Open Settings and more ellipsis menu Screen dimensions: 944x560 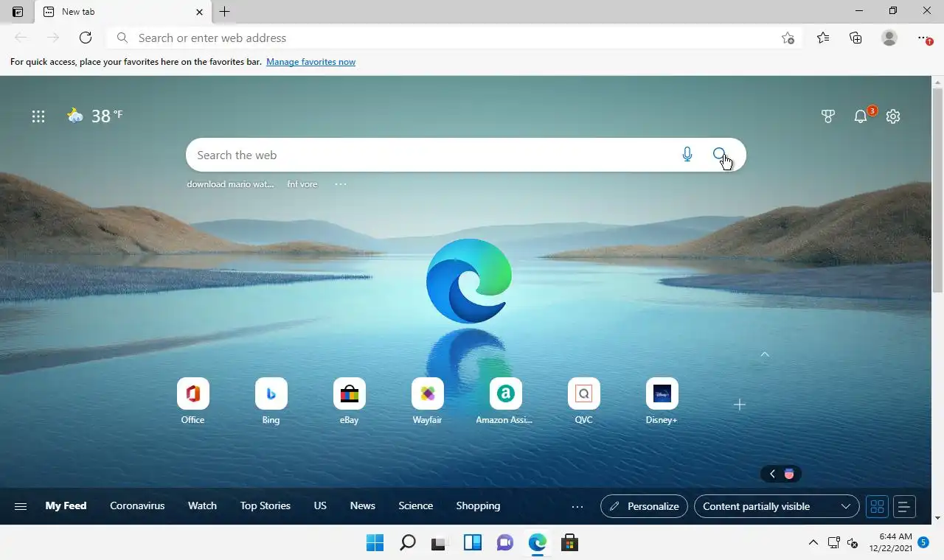click(924, 38)
